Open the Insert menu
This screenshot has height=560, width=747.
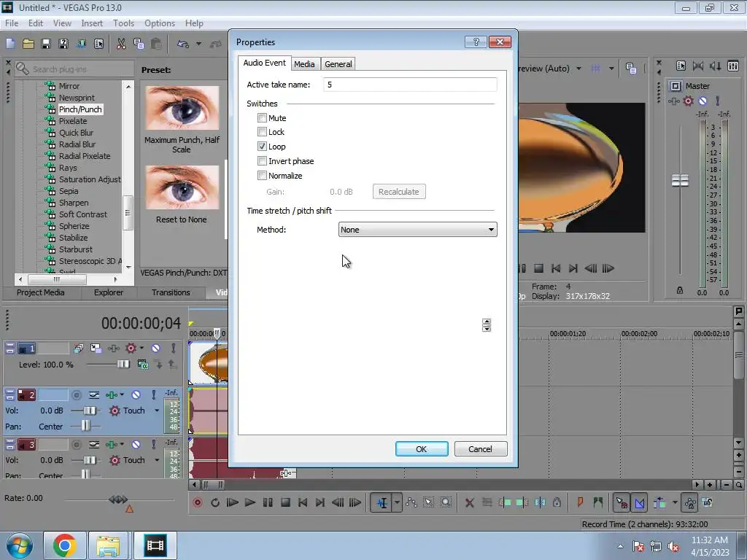[92, 23]
